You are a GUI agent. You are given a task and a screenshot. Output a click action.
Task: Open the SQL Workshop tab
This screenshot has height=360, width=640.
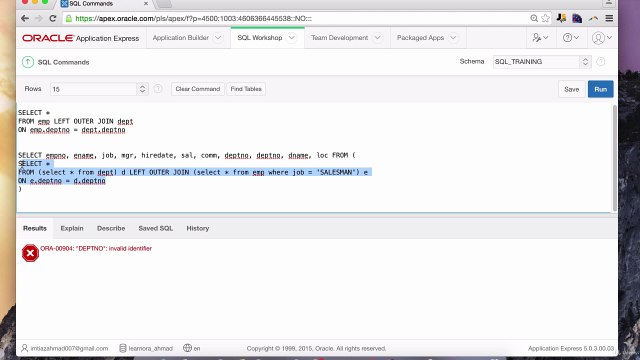click(x=260, y=38)
